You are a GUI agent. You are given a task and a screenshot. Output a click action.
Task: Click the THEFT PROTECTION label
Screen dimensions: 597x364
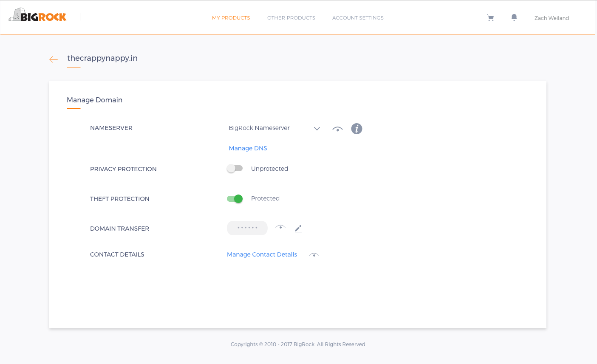point(119,199)
